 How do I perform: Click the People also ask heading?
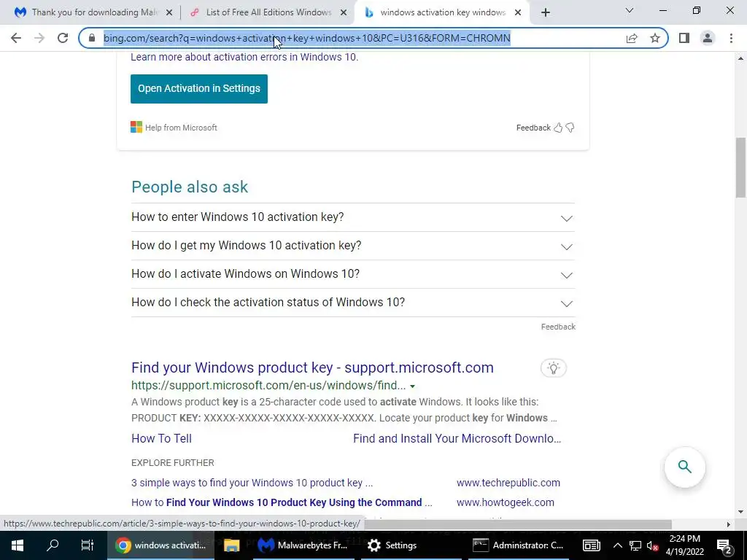pyautogui.click(x=190, y=187)
